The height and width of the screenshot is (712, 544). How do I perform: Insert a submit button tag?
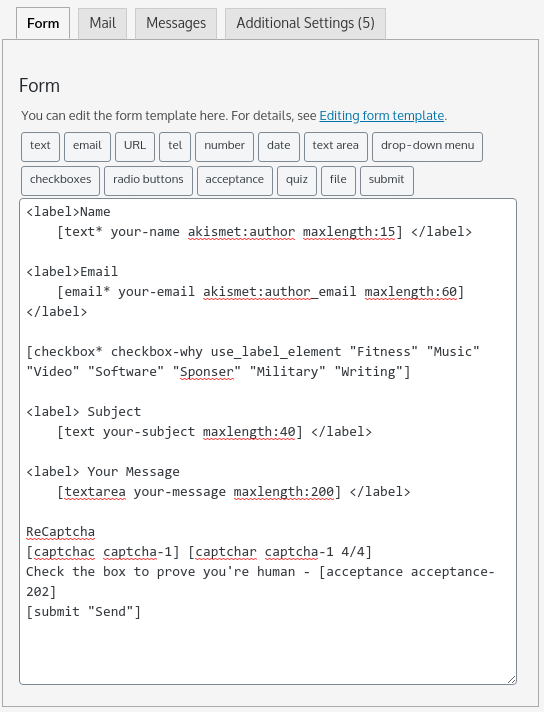pyautogui.click(x=386, y=181)
